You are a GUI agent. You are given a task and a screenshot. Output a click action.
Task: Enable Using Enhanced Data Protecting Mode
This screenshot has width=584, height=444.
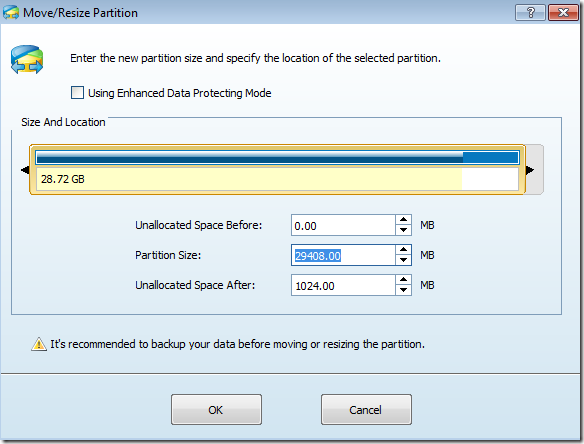pyautogui.click(x=77, y=92)
